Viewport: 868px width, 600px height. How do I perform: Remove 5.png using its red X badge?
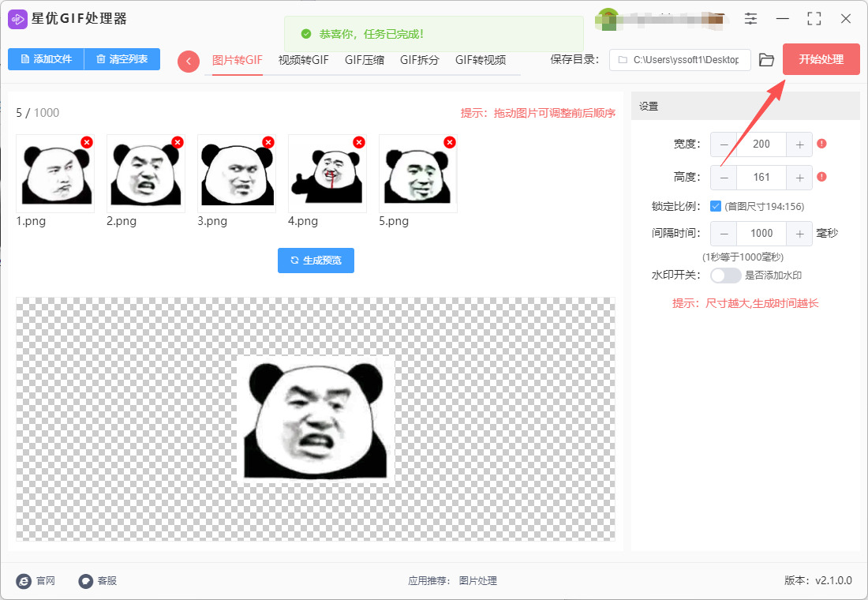pos(450,142)
